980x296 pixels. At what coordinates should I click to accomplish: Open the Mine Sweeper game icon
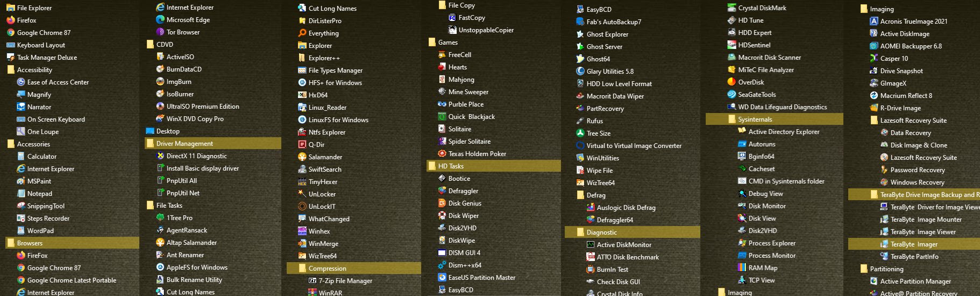point(442,92)
